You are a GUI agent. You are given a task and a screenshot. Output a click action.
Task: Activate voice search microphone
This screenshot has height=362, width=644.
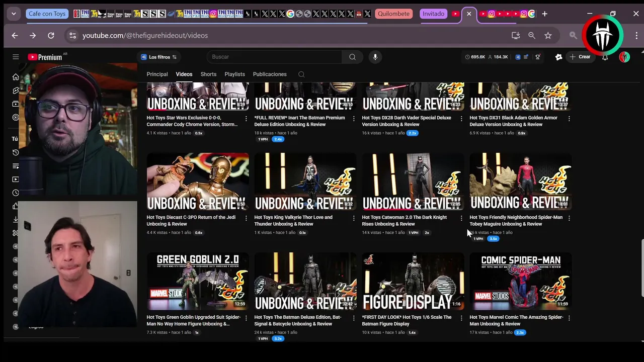pyautogui.click(x=375, y=57)
